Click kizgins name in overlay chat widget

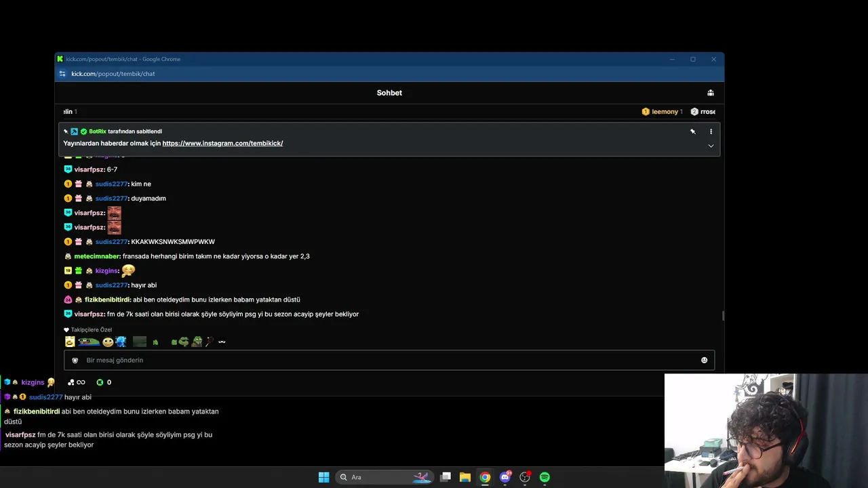point(33,382)
